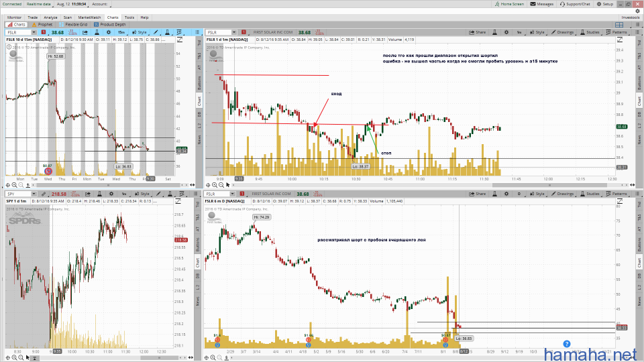Viewport: 644px width, 362px height.
Task: Switch to the Trade tab
Action: click(32, 17)
